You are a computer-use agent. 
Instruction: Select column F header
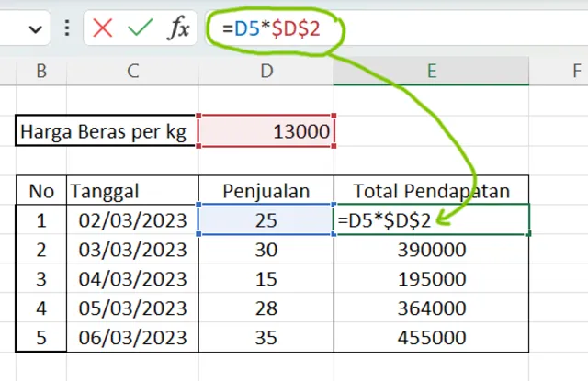tap(559, 71)
